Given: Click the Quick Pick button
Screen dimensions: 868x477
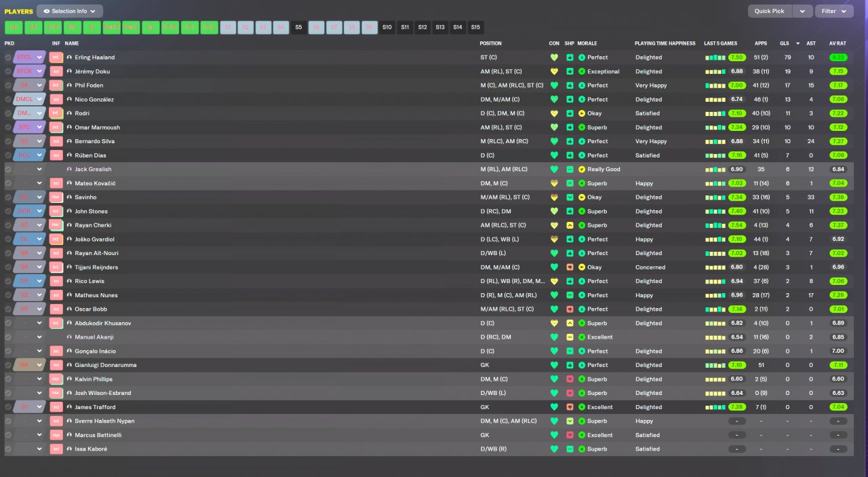Looking at the screenshot, I should (770, 12).
